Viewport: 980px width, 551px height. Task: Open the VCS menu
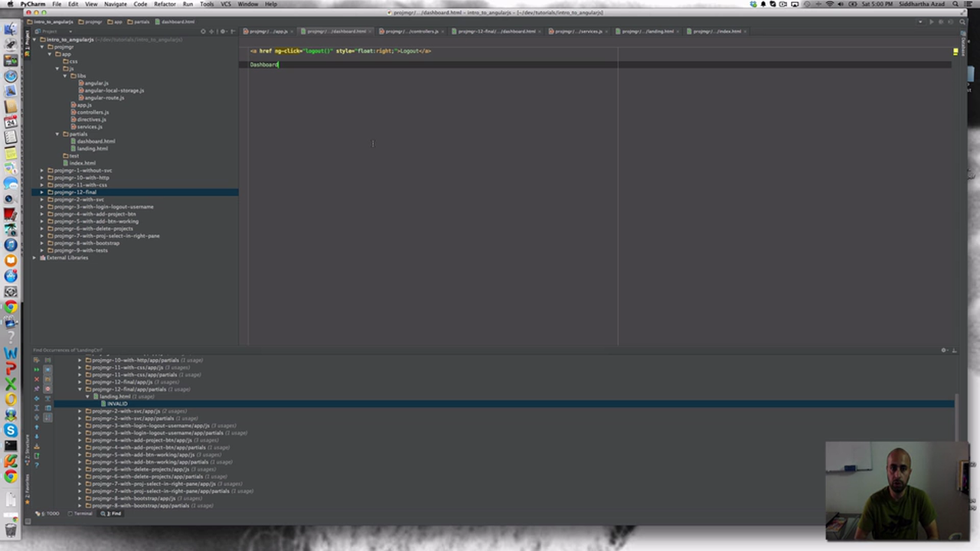(226, 4)
